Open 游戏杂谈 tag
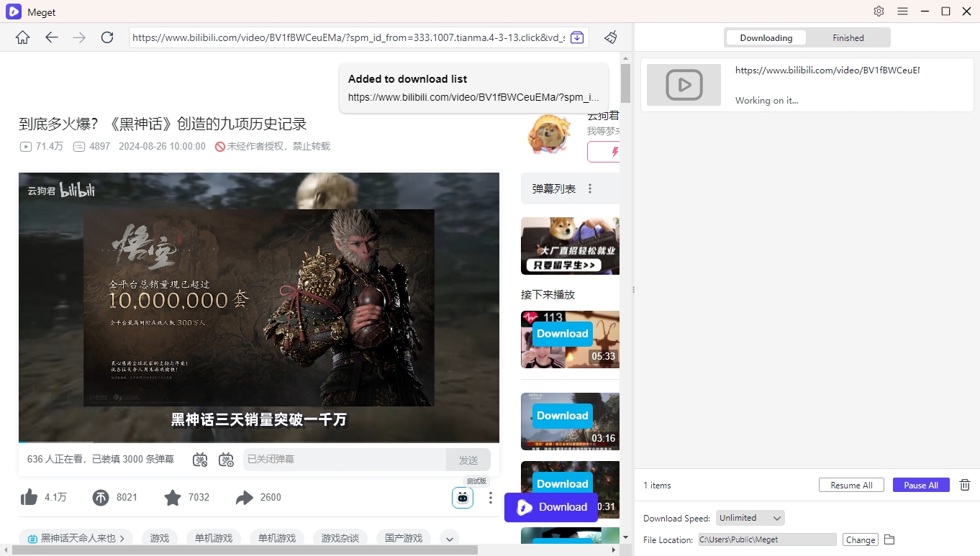980x556 pixels. click(340, 538)
